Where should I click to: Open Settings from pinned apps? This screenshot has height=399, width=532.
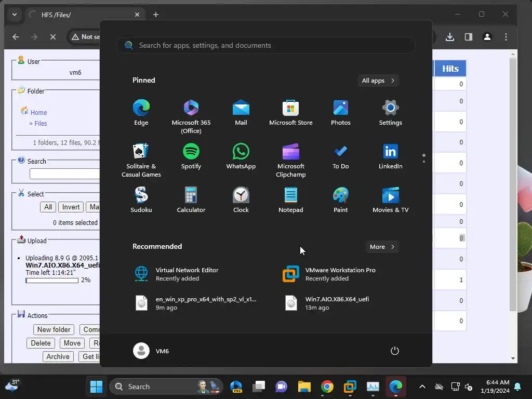point(391,113)
